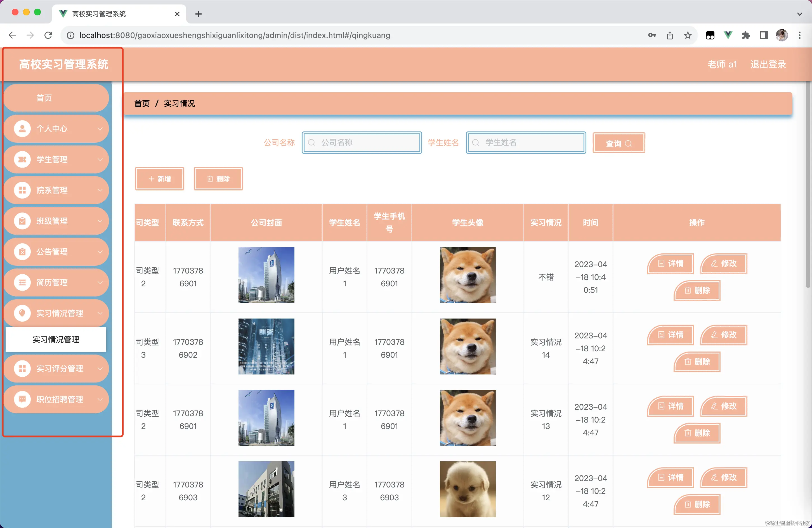
Task: Select the 实习情况管理 submenu item
Action: point(56,339)
